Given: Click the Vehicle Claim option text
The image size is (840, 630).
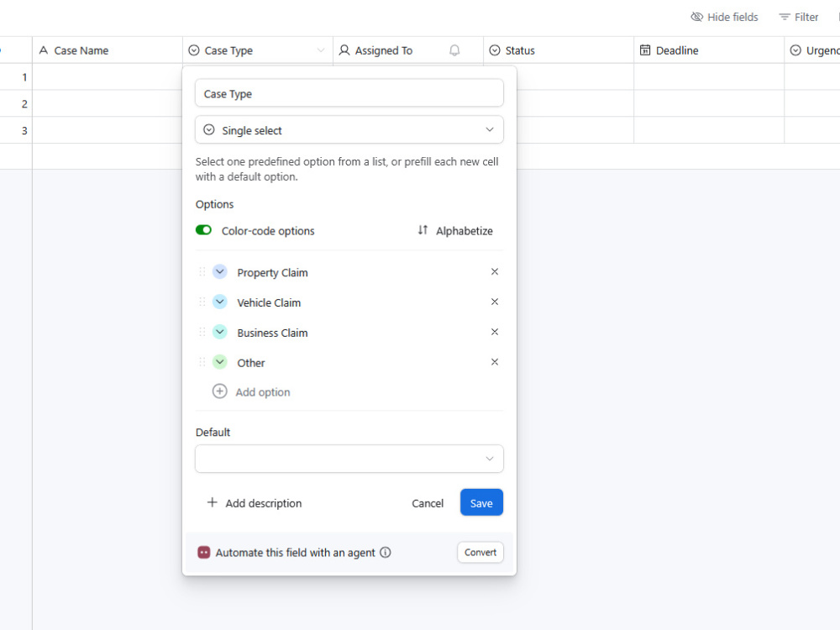Looking at the screenshot, I should [269, 302].
